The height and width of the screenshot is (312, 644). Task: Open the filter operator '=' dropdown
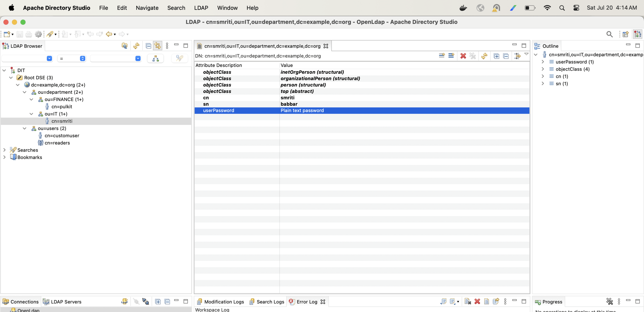[x=71, y=59]
